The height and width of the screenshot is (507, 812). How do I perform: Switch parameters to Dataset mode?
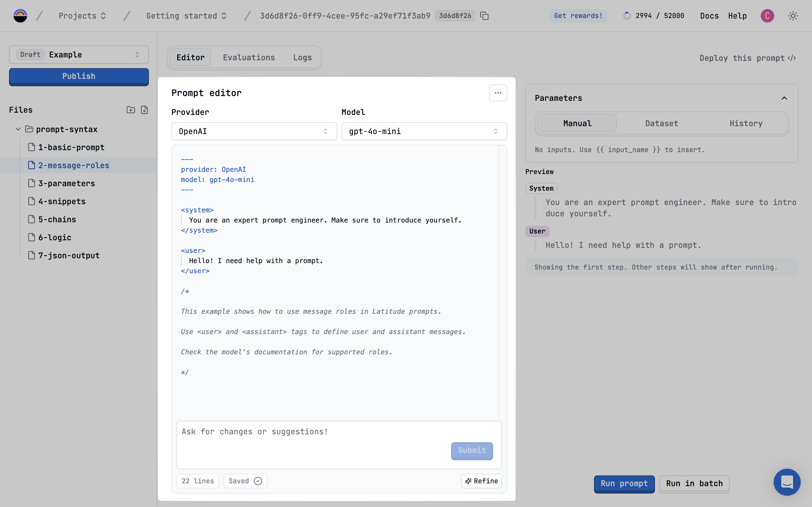(661, 123)
